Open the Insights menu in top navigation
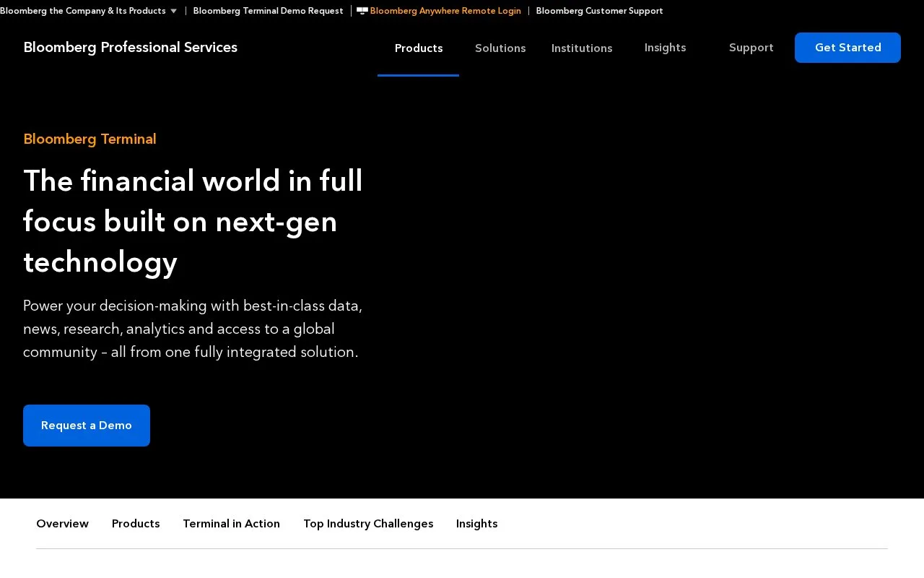Screen dimensions: 924x578 pyautogui.click(x=665, y=48)
